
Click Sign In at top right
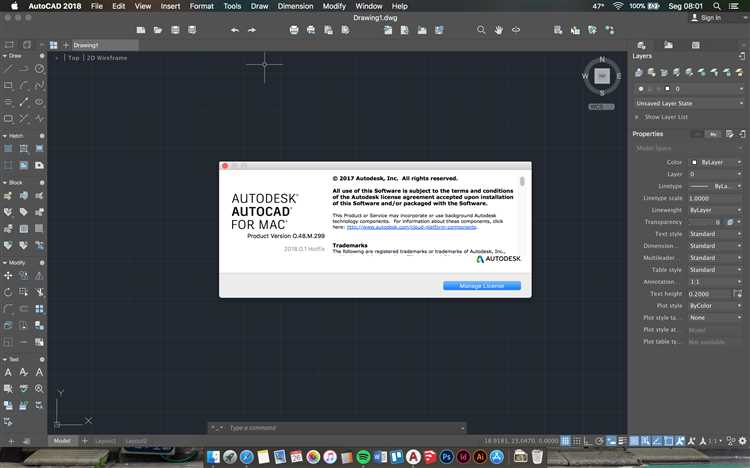tap(706, 18)
